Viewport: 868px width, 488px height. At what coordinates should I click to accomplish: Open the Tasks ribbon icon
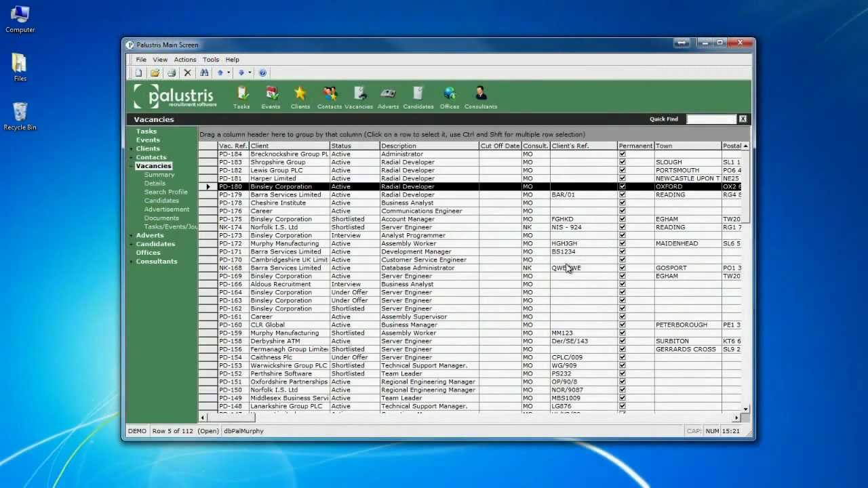242,97
